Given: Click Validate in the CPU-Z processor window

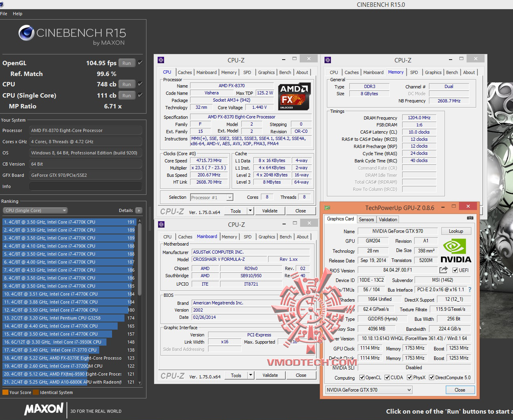Looking at the screenshot, I should [270, 211].
